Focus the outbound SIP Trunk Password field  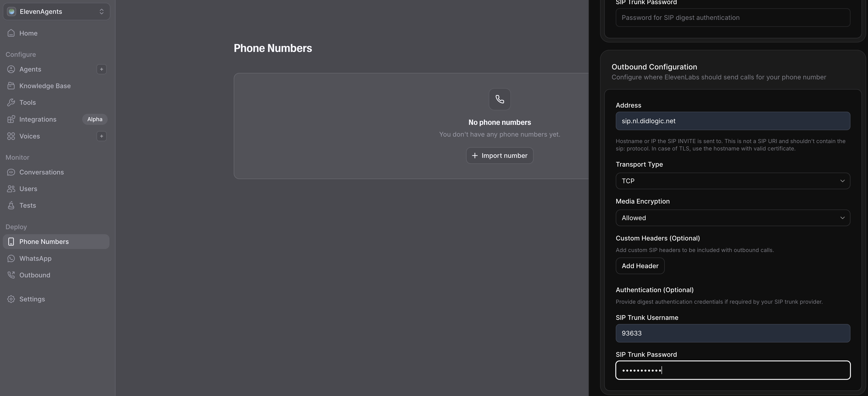[733, 370]
